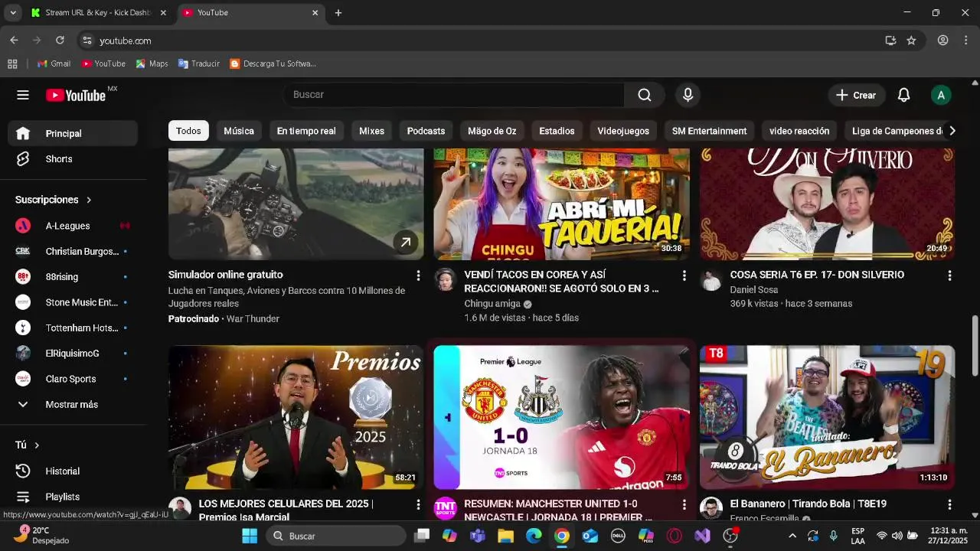Open the Windows Start button
Viewport: 980px width, 551px height.
(250, 536)
